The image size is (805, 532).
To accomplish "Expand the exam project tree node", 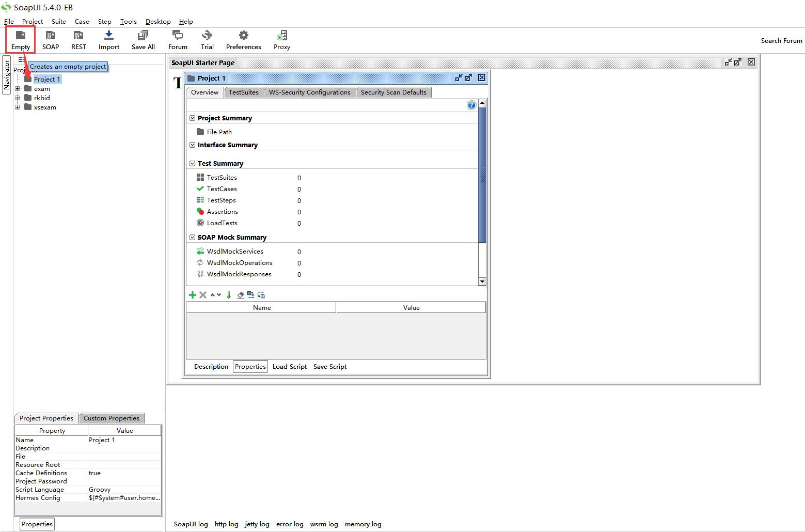I will point(17,88).
